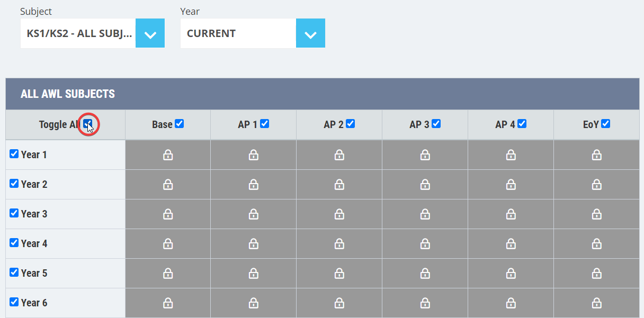Toggle the AP 2 column checkbox

(351, 123)
